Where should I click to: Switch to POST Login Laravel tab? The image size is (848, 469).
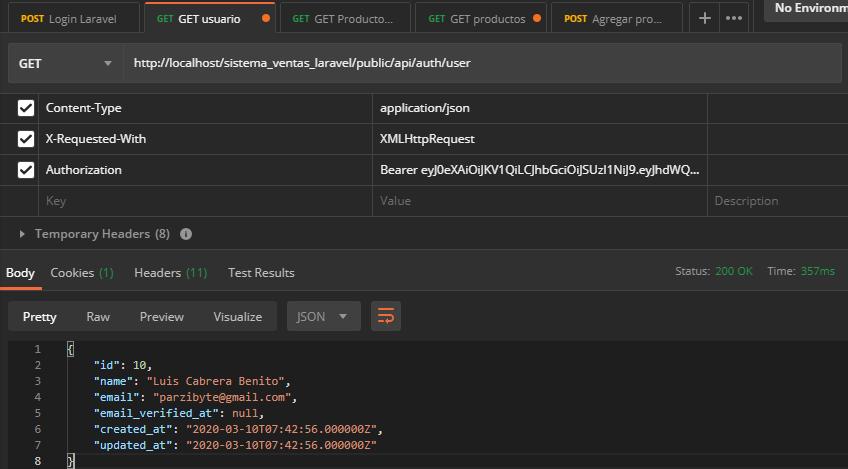(74, 18)
